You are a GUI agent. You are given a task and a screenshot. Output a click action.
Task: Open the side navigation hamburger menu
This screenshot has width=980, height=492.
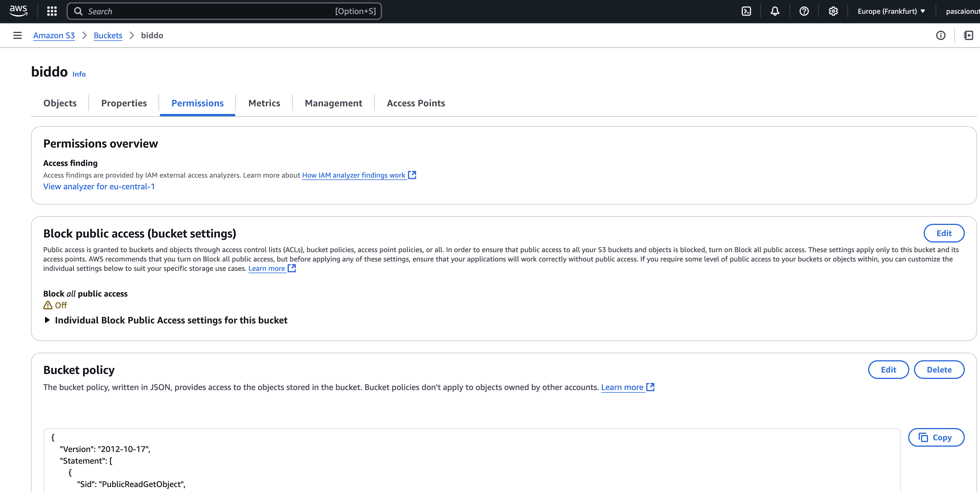(18, 35)
